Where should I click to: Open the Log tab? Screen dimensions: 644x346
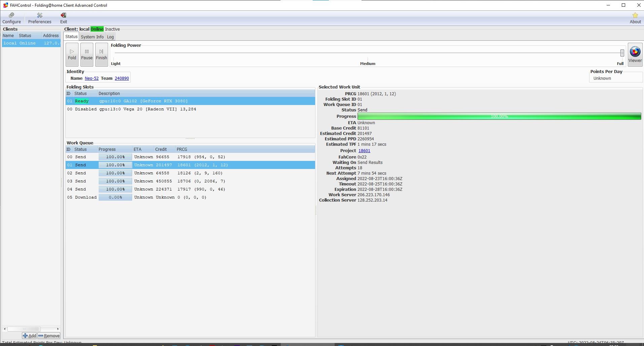[x=110, y=37]
